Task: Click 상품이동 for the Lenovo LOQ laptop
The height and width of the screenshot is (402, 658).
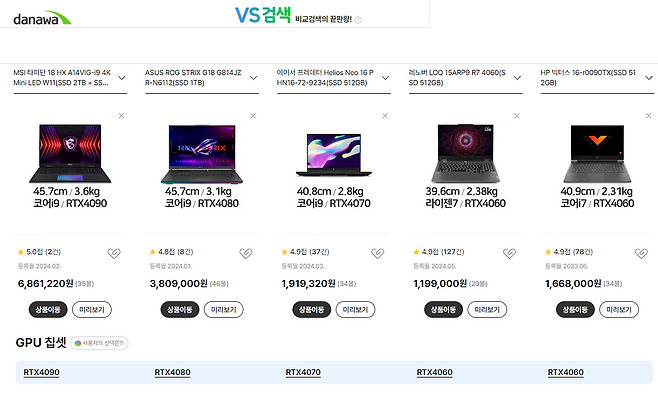Action: (443, 310)
